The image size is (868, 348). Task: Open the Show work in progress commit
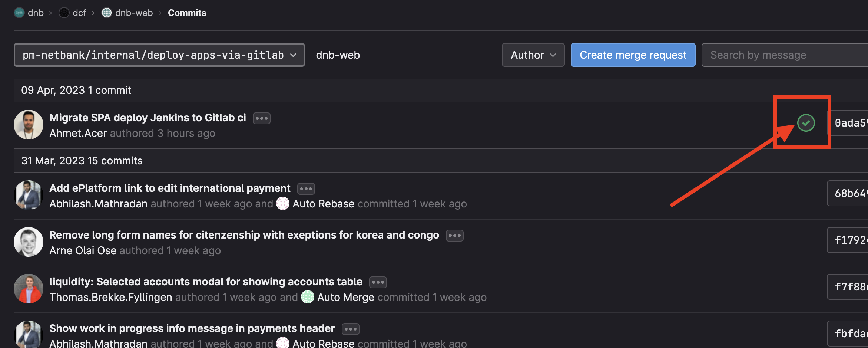coord(192,328)
